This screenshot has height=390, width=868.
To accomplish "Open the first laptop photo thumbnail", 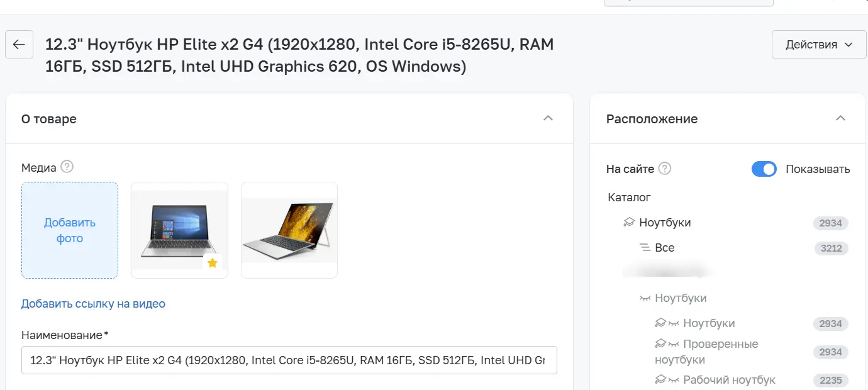I will pyautogui.click(x=179, y=230).
